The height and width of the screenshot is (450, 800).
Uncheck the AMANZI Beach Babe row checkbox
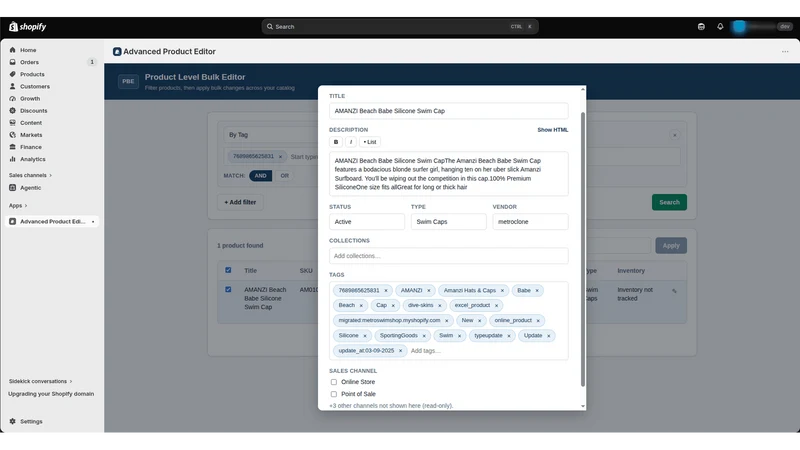(x=228, y=289)
